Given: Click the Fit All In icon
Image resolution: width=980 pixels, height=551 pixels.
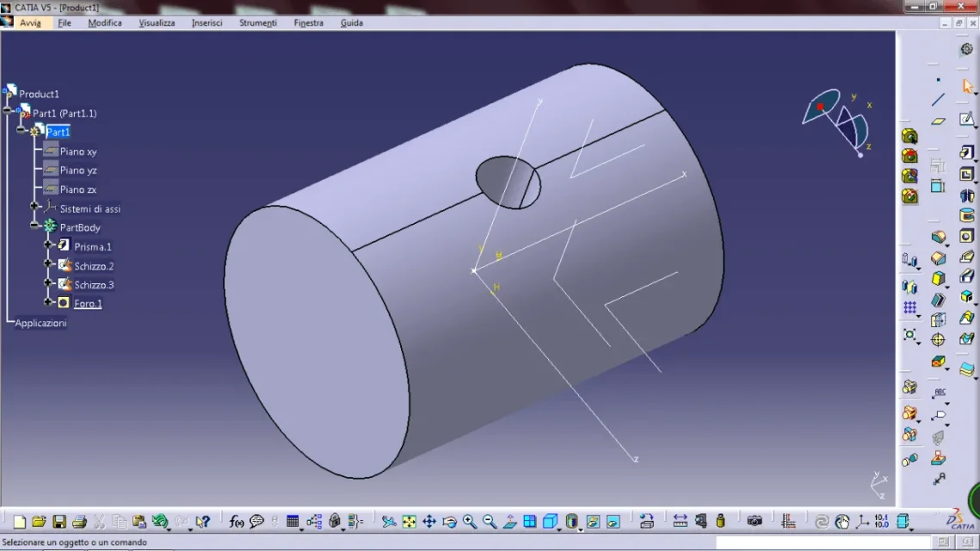Looking at the screenshot, I should coord(409,522).
